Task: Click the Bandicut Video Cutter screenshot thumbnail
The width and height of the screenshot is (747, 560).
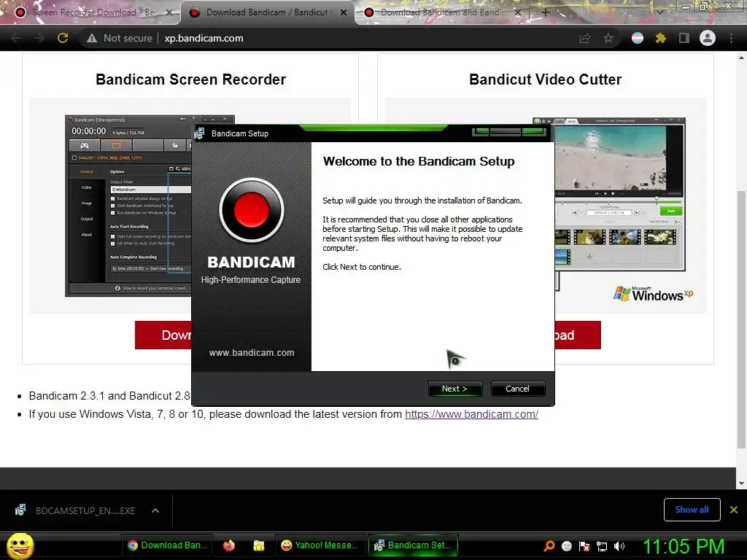Action: (620, 194)
